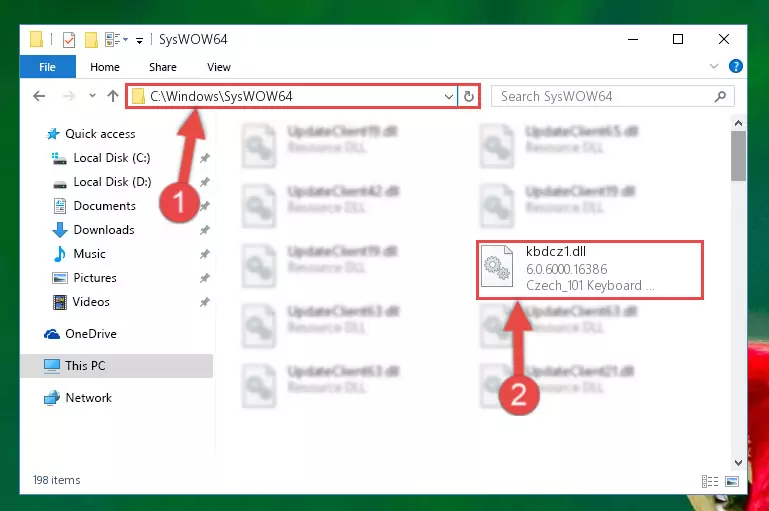This screenshot has width=769, height=511.
Task: Click the pin icon next to Downloads
Action: [205, 230]
